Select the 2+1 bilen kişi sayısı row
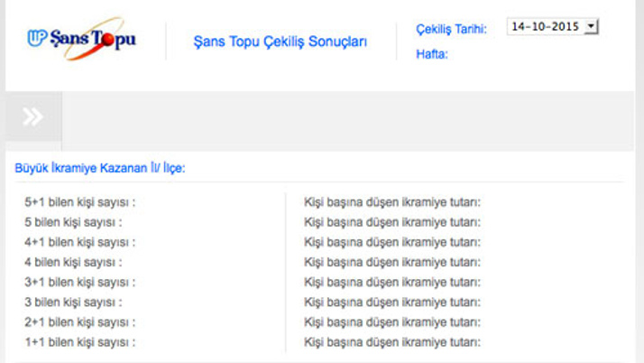644x363 pixels. (x=79, y=322)
